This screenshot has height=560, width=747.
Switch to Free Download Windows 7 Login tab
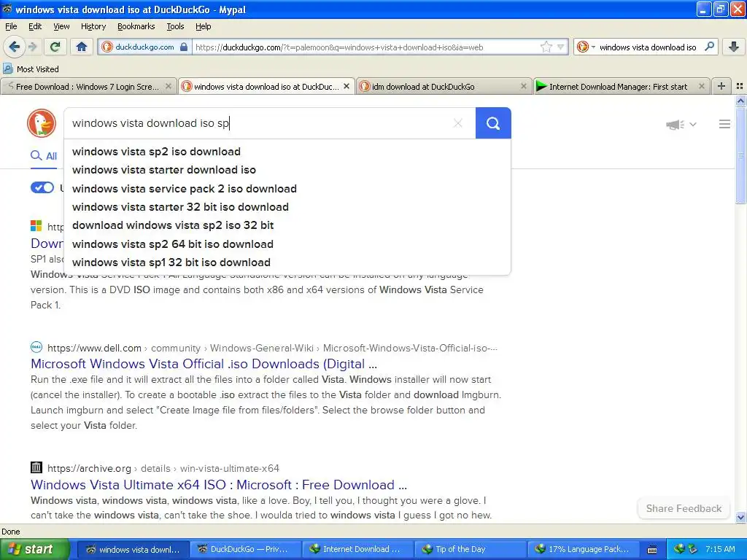click(88, 87)
